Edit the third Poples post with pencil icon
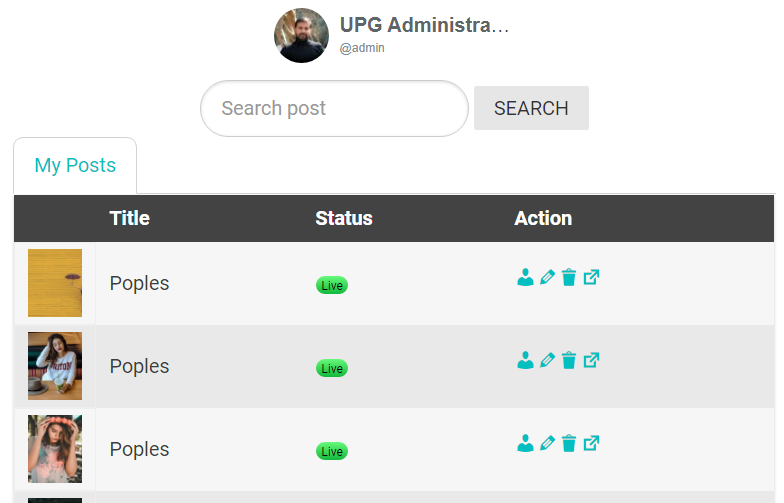Image resolution: width=784 pixels, height=503 pixels. [548, 443]
